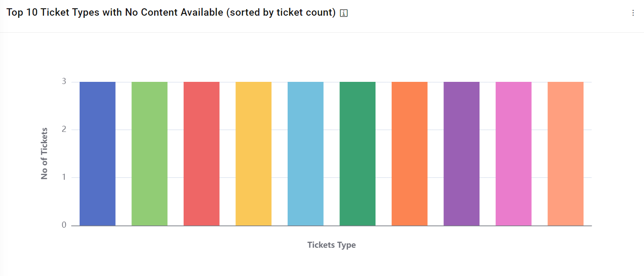Click the y-axis tick label 3
The height and width of the screenshot is (276, 644).
pyautogui.click(x=64, y=81)
